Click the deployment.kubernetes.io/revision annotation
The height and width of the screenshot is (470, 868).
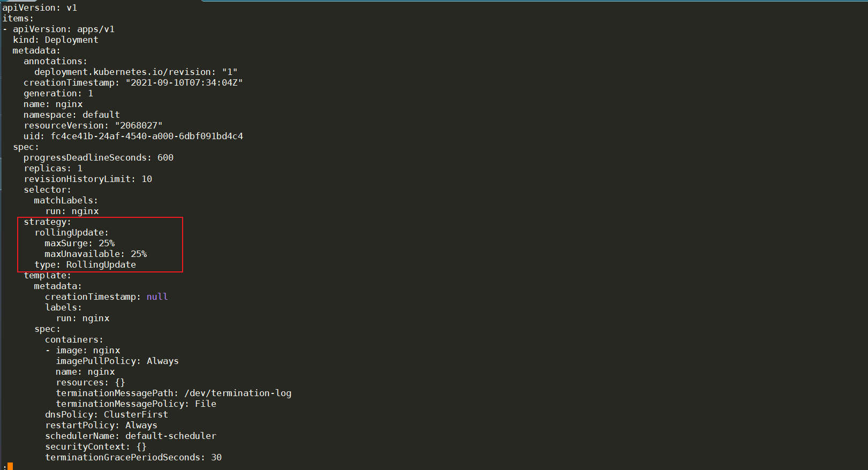pos(136,72)
